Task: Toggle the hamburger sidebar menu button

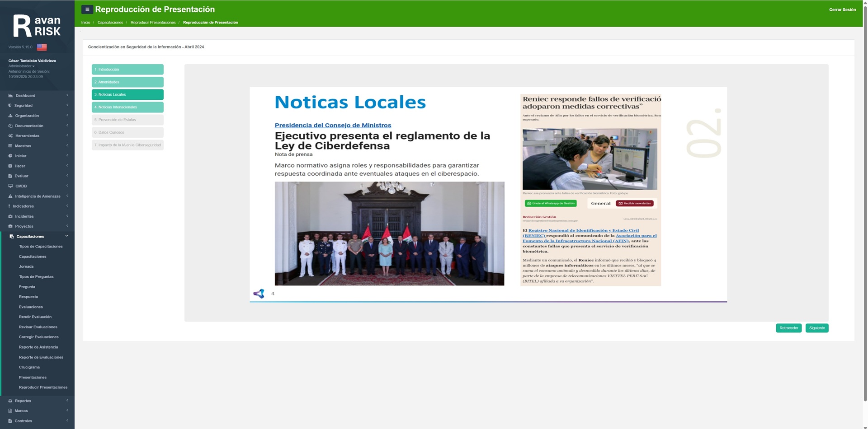Action: [87, 9]
